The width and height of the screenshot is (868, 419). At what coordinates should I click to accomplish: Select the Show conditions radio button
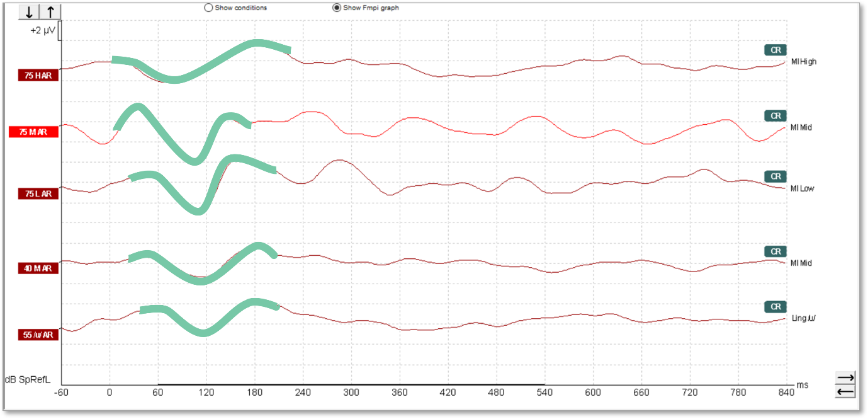(x=208, y=8)
